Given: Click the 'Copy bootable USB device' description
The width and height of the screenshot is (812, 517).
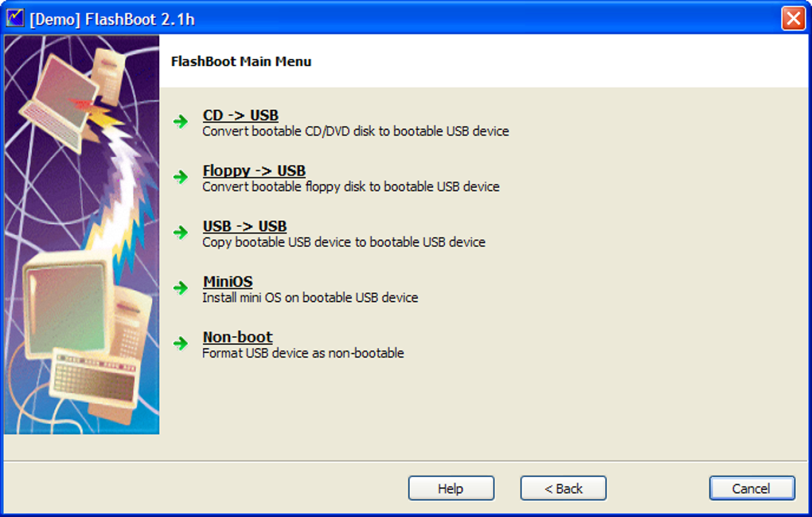Looking at the screenshot, I should (x=344, y=242).
